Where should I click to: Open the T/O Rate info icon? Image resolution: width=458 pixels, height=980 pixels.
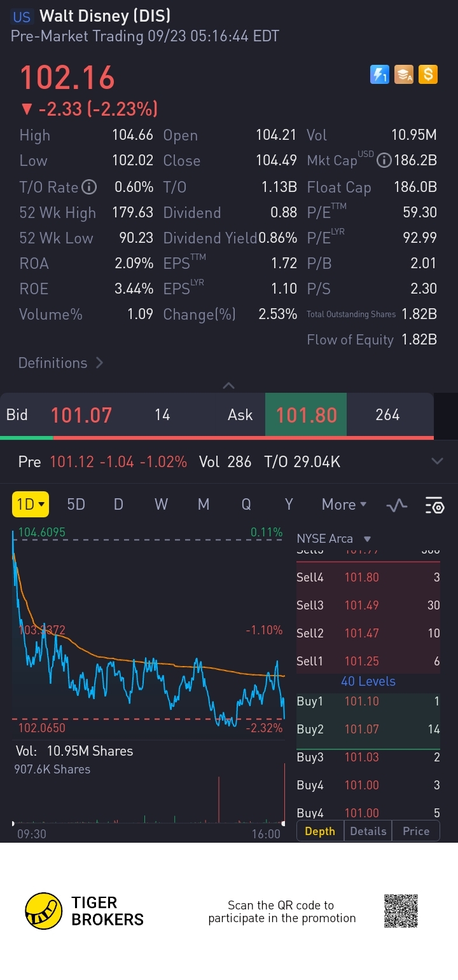point(89,187)
